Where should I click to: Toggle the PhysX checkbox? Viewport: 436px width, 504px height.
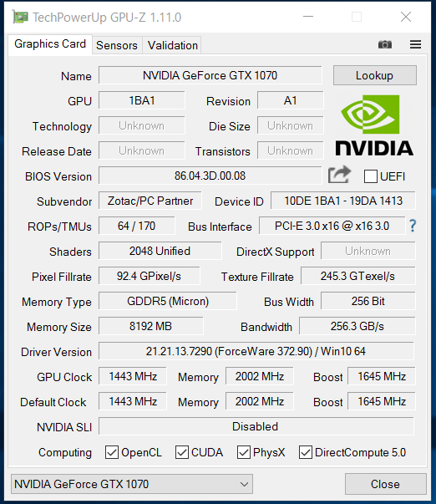tap(244, 452)
